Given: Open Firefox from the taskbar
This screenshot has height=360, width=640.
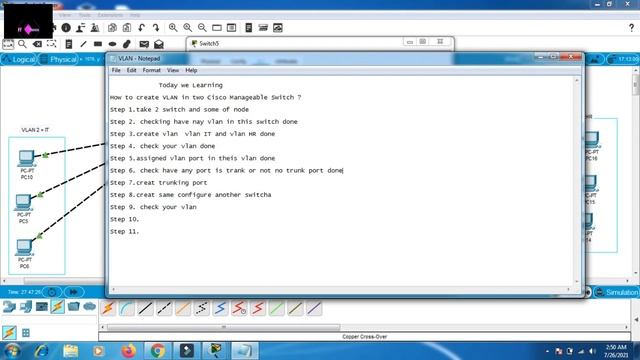Looking at the screenshot, I should (129, 351).
